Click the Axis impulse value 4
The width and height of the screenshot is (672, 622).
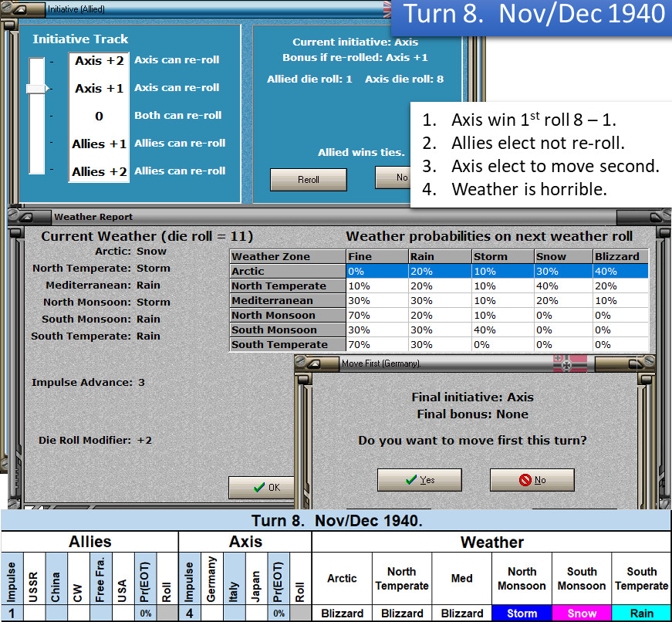(190, 614)
